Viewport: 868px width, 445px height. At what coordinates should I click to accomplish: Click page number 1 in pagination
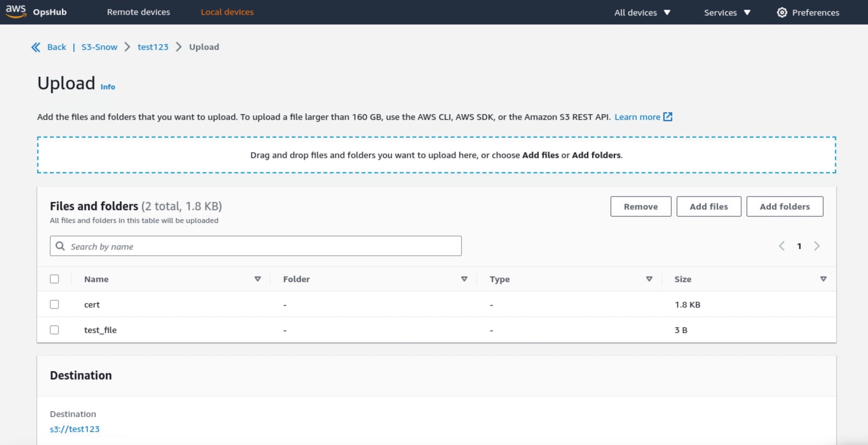799,246
